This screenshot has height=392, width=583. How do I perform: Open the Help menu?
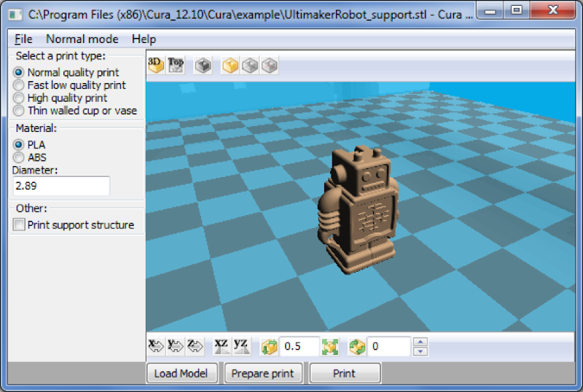144,39
